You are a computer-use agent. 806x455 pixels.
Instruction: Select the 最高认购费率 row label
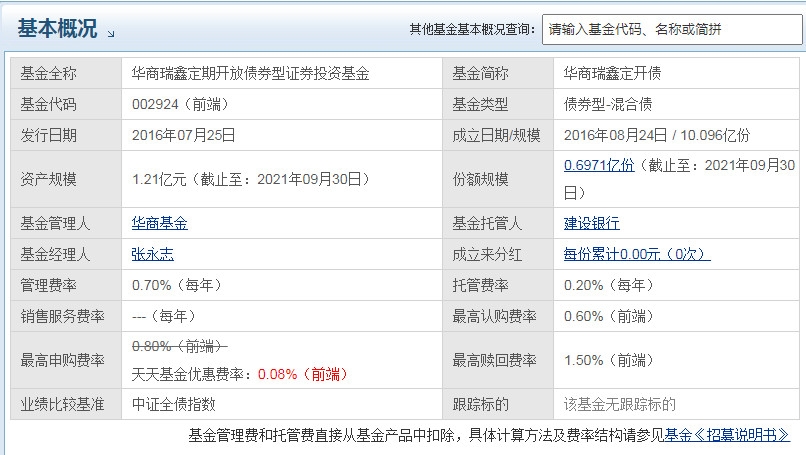coord(494,316)
